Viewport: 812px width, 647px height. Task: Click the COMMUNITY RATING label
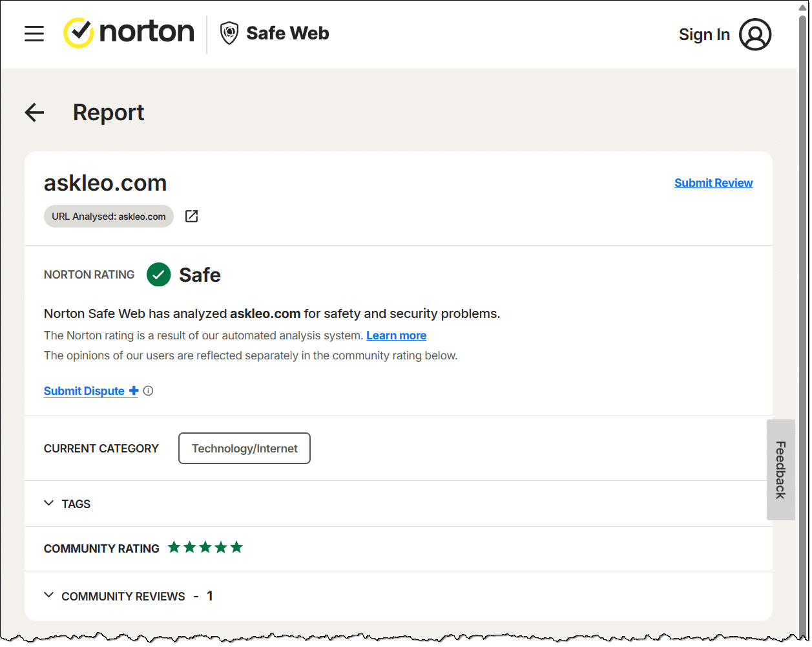[101, 549]
